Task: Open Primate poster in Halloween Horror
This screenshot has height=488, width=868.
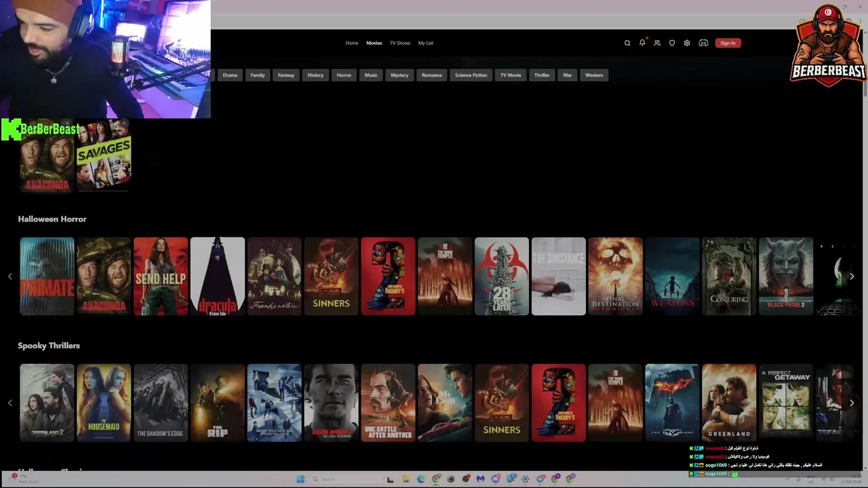Action: coord(47,276)
